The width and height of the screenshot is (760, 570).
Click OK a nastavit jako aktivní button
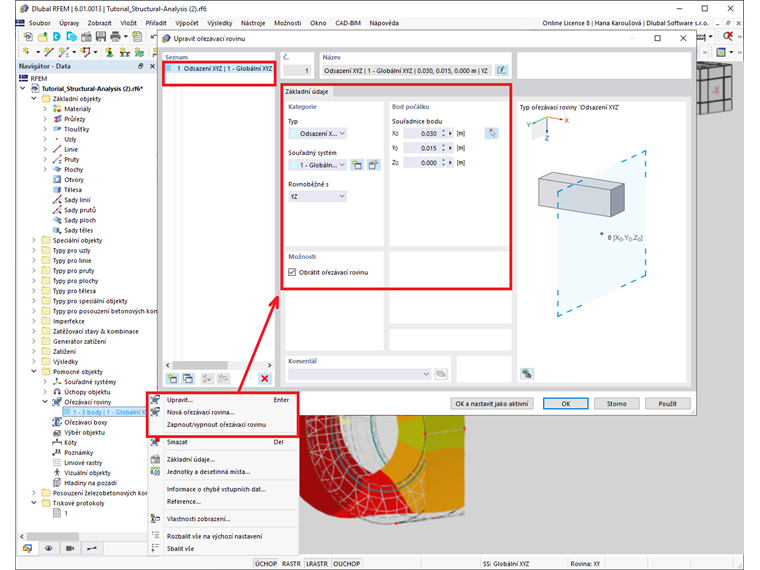(492, 403)
